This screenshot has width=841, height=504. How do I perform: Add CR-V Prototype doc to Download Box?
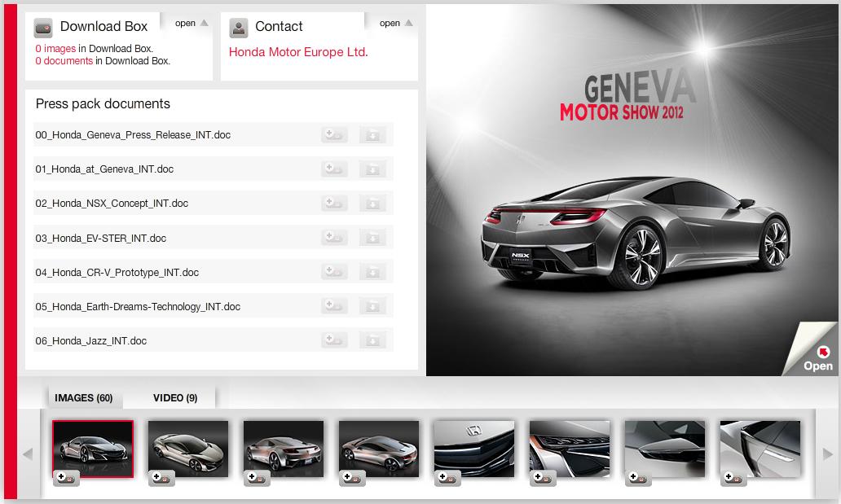(334, 272)
